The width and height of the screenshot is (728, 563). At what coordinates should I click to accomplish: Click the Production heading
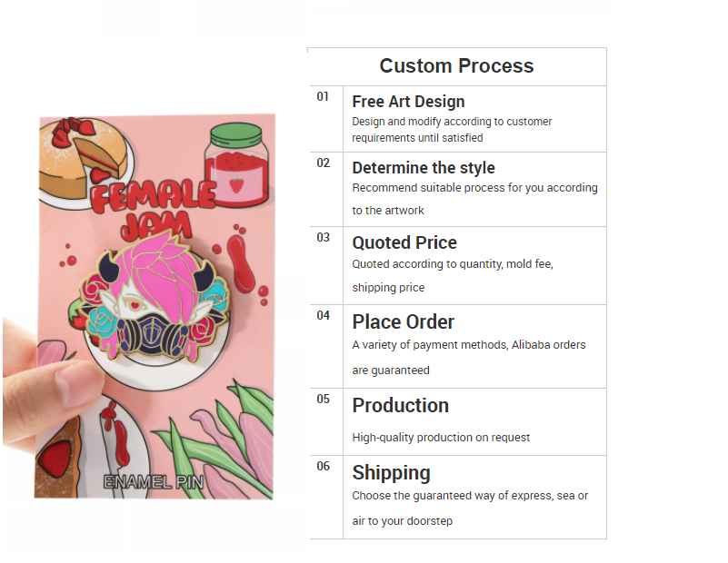400,405
